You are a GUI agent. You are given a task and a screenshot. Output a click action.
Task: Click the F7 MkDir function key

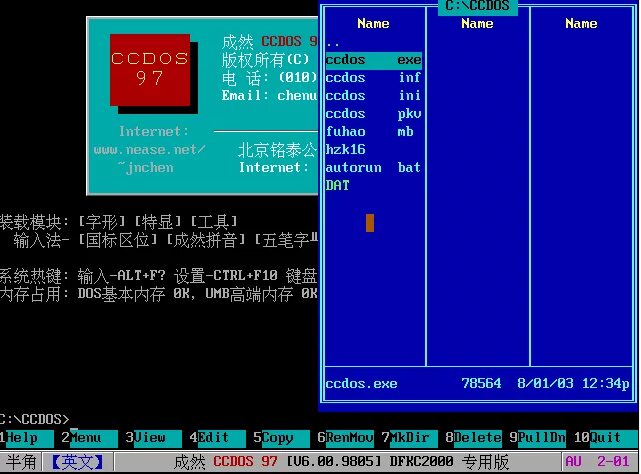point(409,438)
